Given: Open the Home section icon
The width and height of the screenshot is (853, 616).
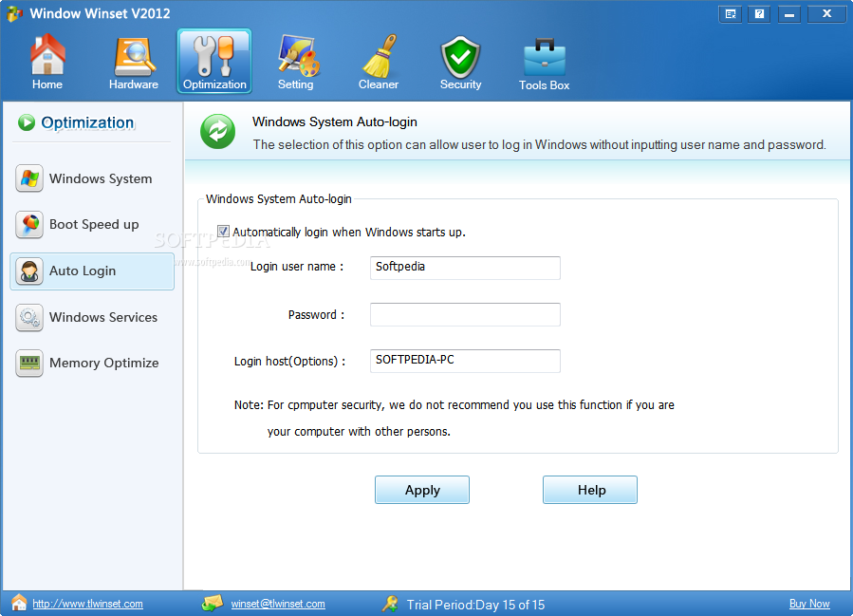Looking at the screenshot, I should pyautogui.click(x=47, y=54).
